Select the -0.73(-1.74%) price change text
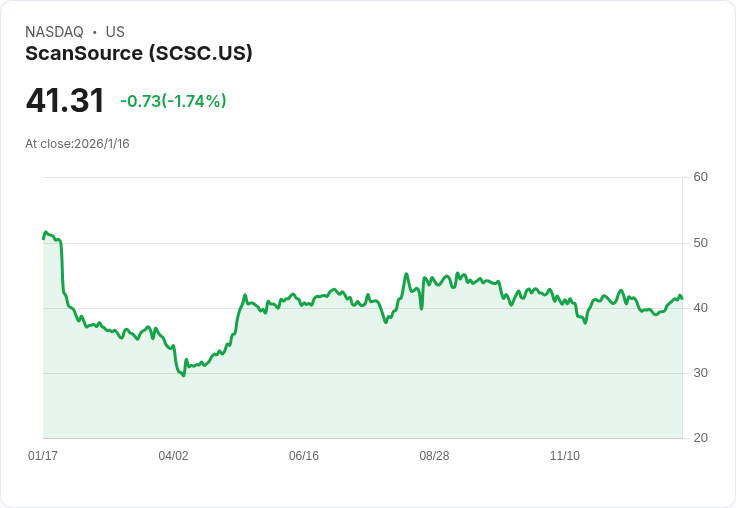This screenshot has width=736, height=508. tap(173, 101)
